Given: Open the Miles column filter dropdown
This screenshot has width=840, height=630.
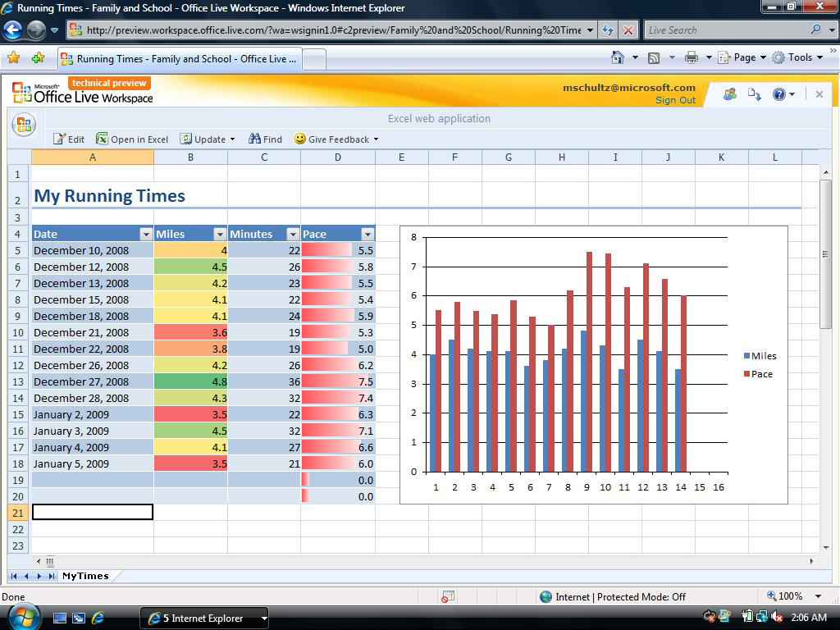Looking at the screenshot, I should point(219,235).
